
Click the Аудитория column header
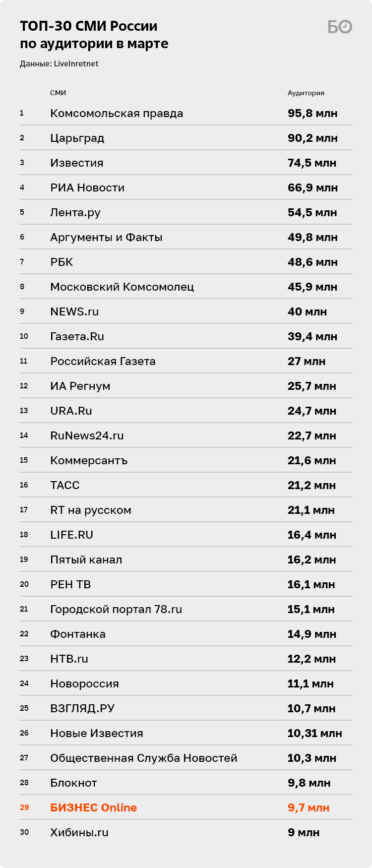click(306, 93)
